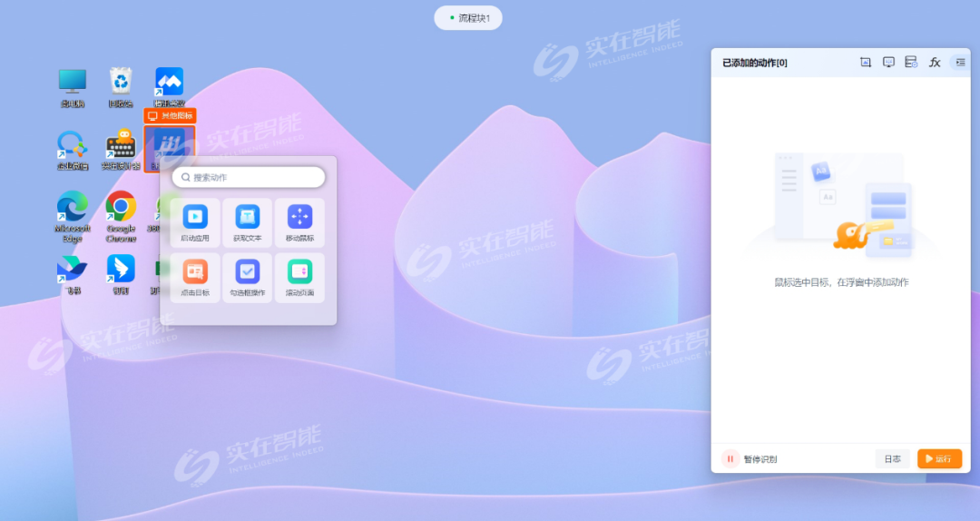Viewport: 980px width, 521px height.
Task: Select the Recycle Bin desktop icon
Action: pyautogui.click(x=121, y=87)
